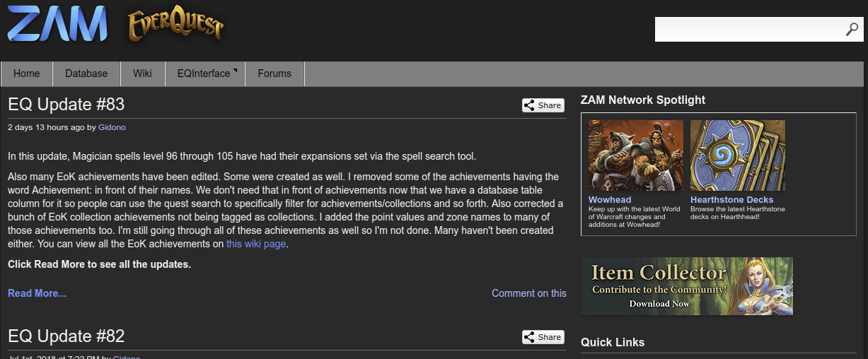Open the Wowhead spotlight thumbnail
This screenshot has height=359, width=868.
pyautogui.click(x=636, y=155)
